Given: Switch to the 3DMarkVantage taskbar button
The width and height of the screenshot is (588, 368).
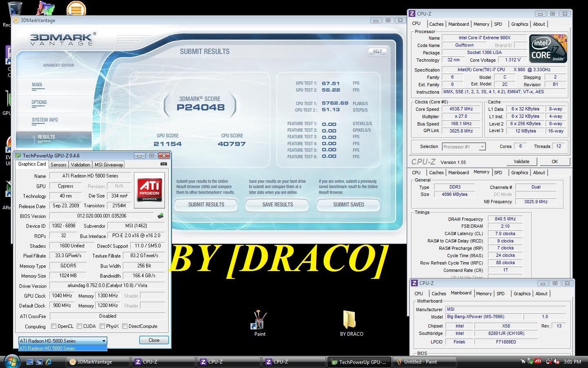Looking at the screenshot, I should (98, 362).
